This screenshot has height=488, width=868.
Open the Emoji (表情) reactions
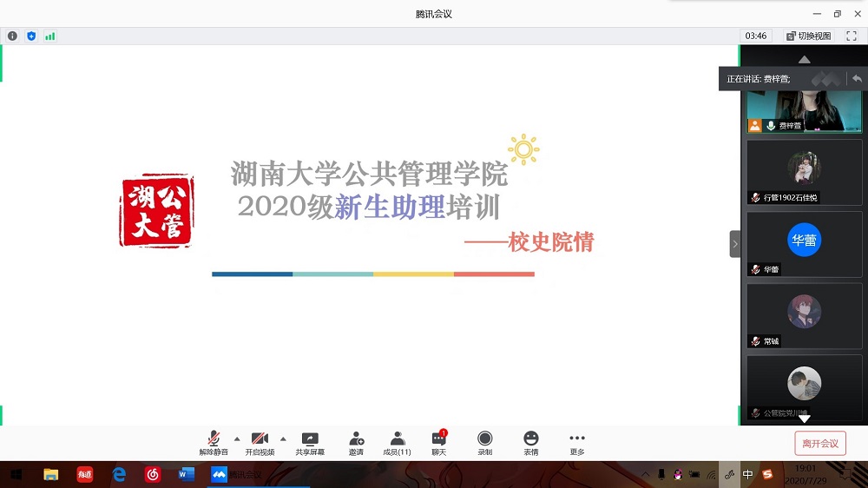click(x=530, y=443)
